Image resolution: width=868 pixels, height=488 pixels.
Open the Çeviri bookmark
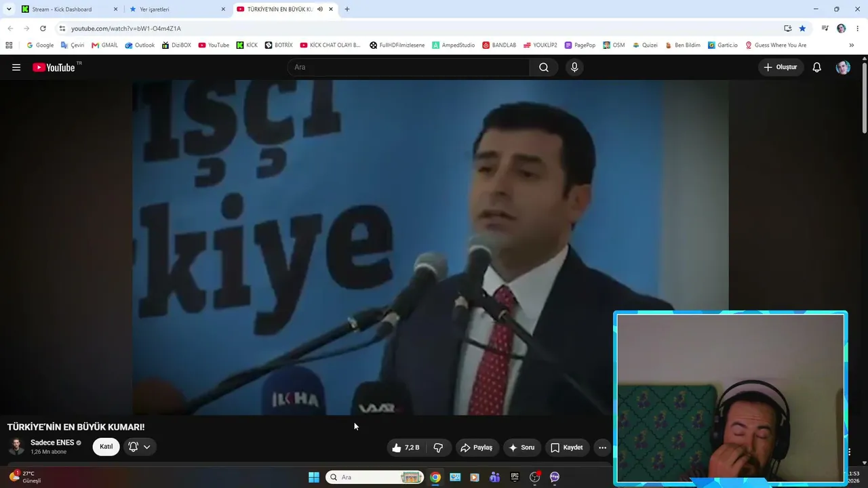point(73,45)
